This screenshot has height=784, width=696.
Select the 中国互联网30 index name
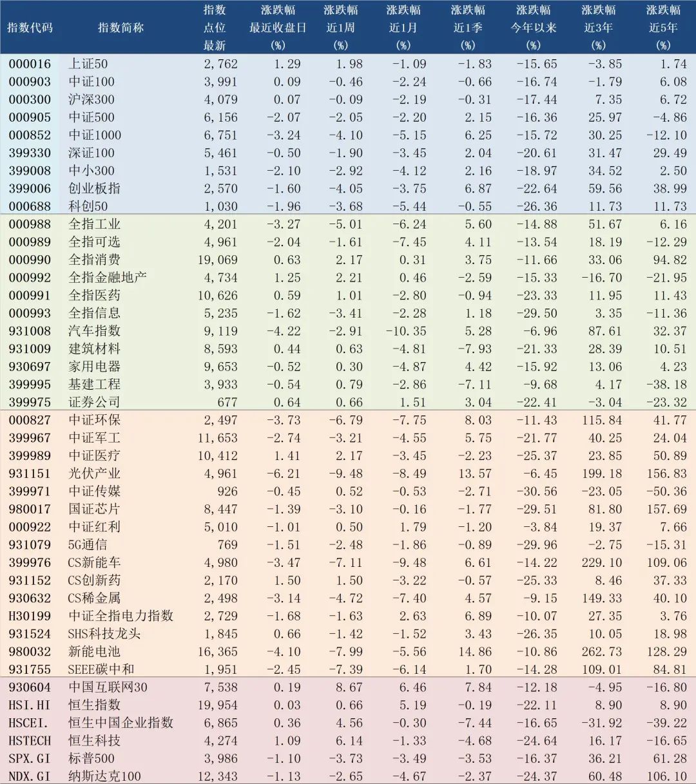108,687
